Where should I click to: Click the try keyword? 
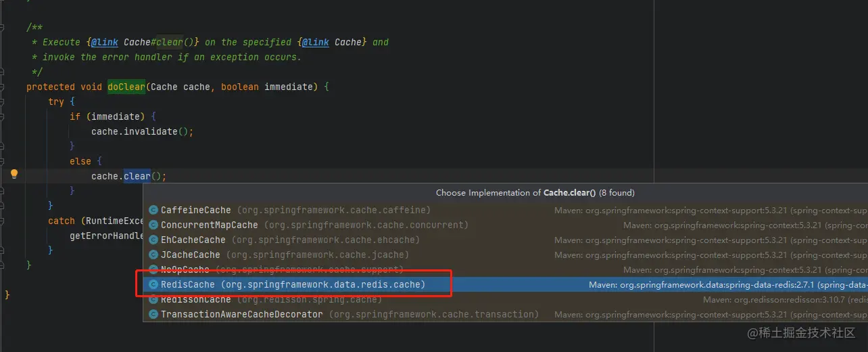point(56,102)
